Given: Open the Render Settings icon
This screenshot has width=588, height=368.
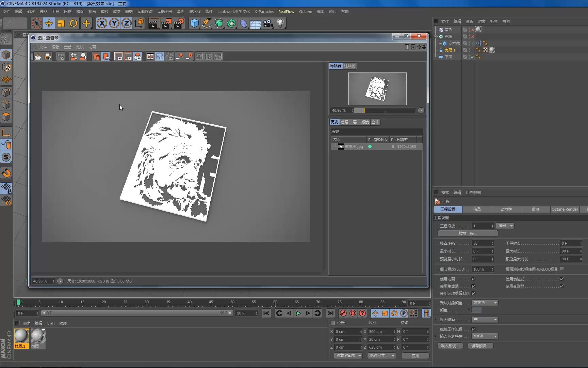Looking at the screenshot, I should (x=179, y=23).
